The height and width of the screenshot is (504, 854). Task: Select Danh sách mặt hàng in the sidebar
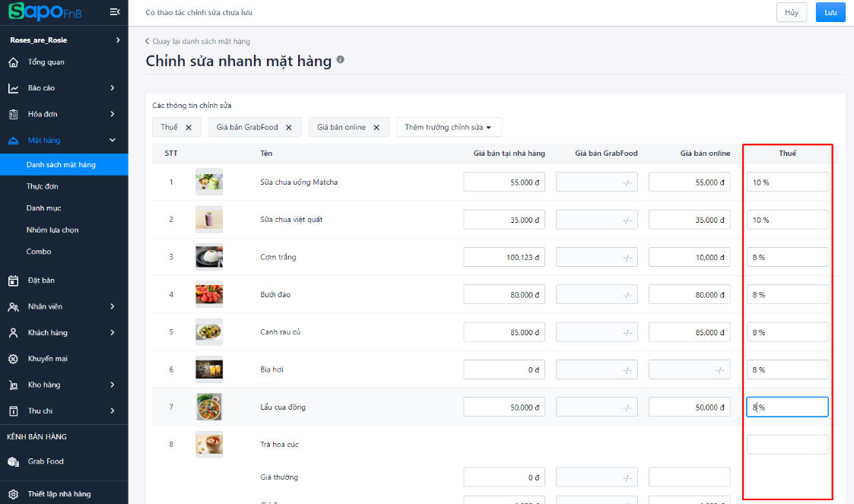65,164
